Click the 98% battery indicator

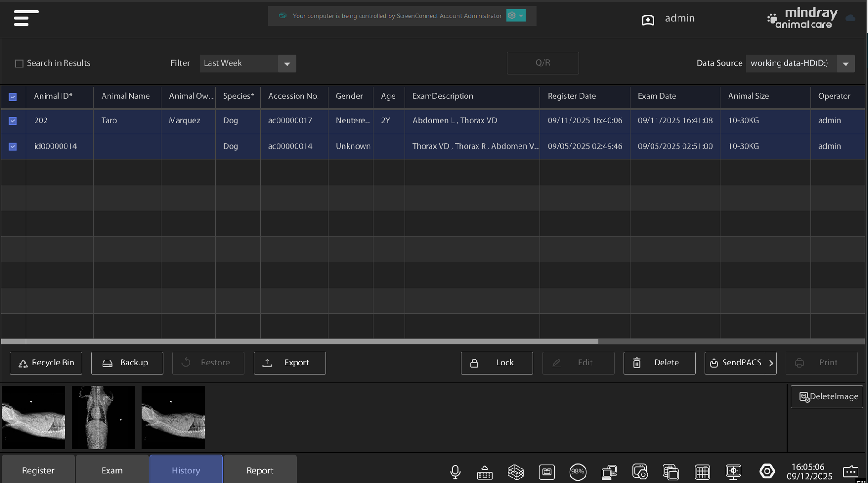pos(578,472)
